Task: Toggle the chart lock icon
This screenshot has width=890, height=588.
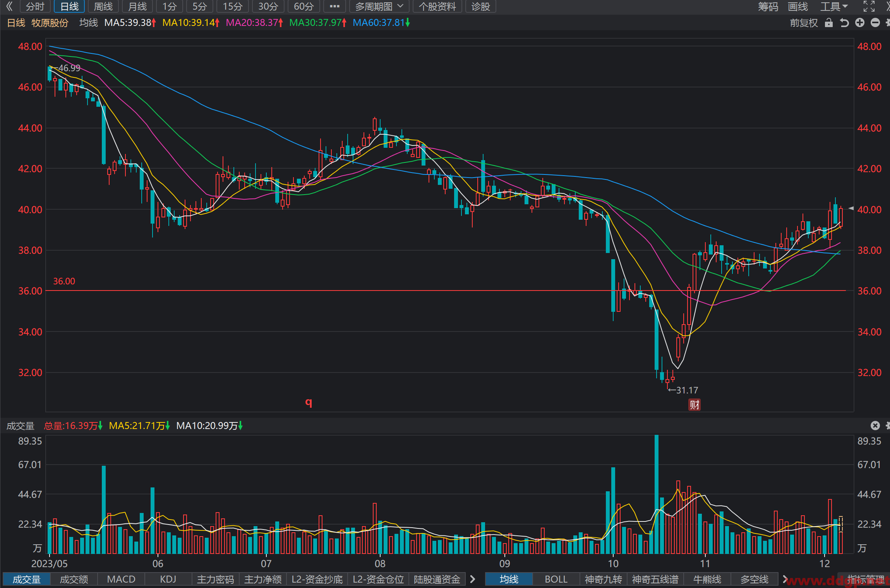Action: [828, 23]
